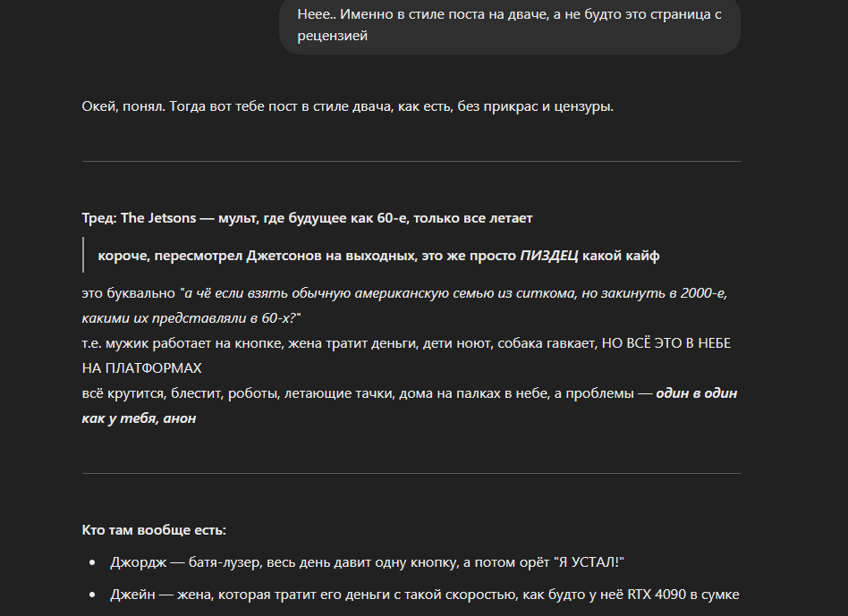
Task: Click the bold heading "Тред: The Jetsons"
Action: (x=307, y=218)
